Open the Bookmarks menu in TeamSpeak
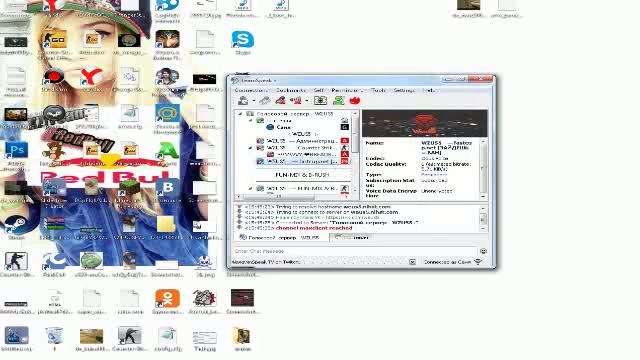 pyautogui.click(x=291, y=90)
